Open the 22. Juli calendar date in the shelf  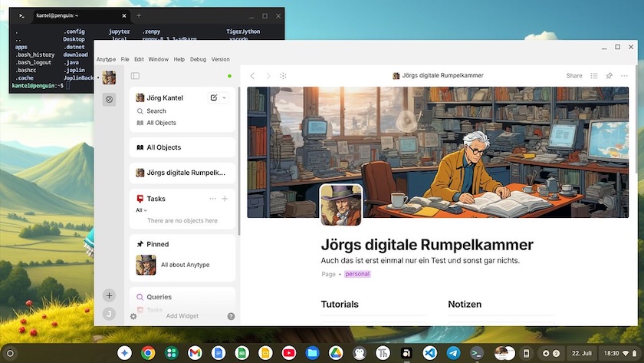point(582,353)
